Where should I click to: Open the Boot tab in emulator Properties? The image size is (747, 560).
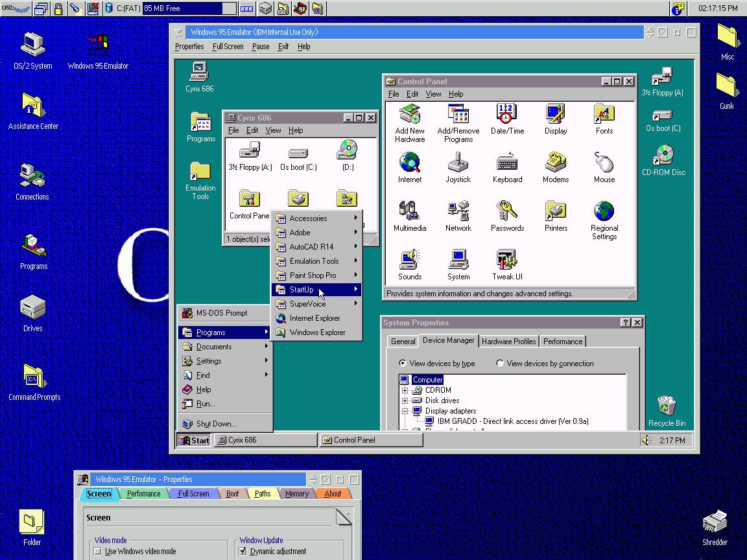tap(232, 494)
